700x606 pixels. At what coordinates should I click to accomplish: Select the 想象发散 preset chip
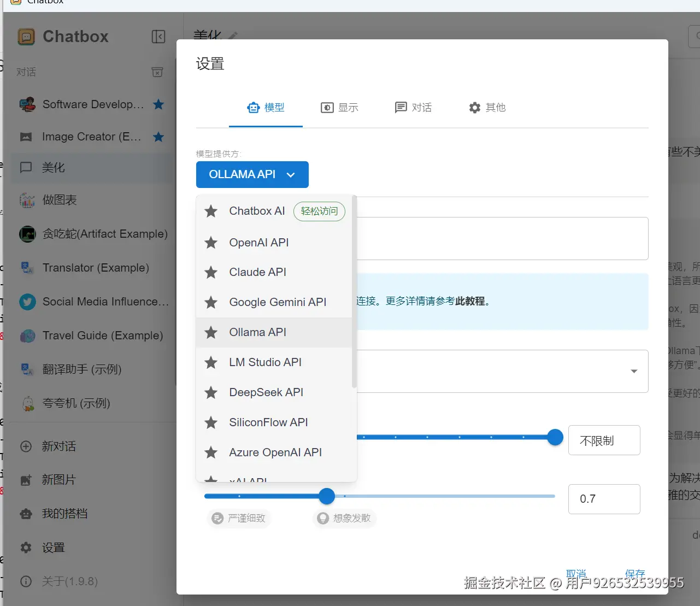coord(344,518)
